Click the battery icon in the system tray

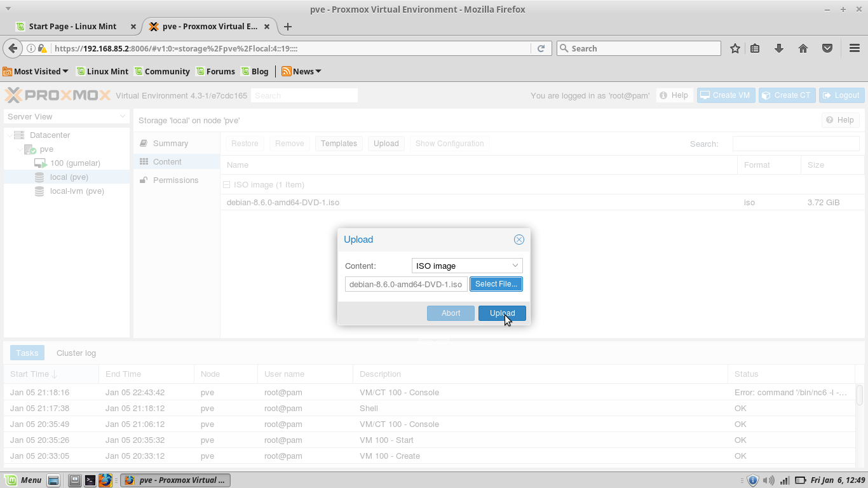pyautogui.click(x=801, y=480)
